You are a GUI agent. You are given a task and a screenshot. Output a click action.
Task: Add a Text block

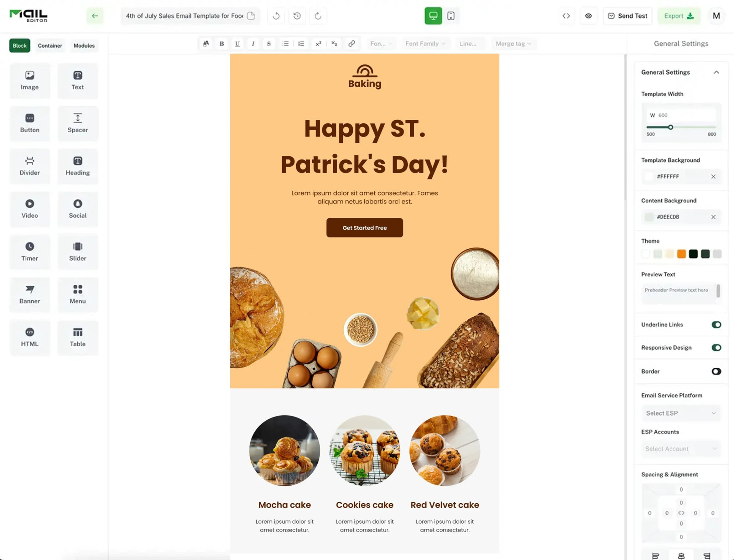(x=78, y=81)
